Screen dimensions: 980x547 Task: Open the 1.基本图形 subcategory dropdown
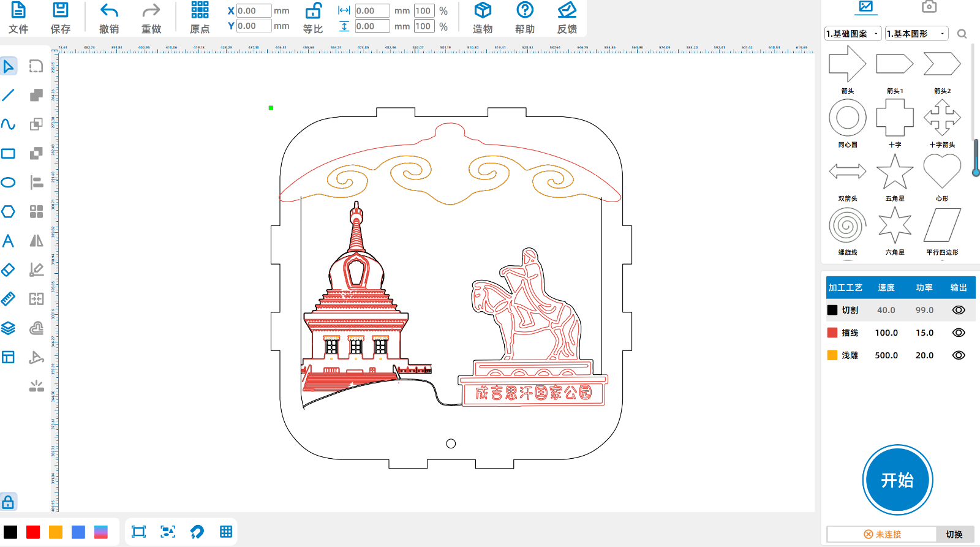click(916, 34)
